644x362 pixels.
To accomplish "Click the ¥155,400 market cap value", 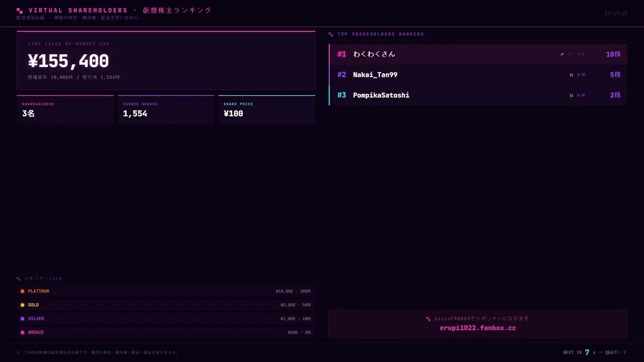I will 68,61.
